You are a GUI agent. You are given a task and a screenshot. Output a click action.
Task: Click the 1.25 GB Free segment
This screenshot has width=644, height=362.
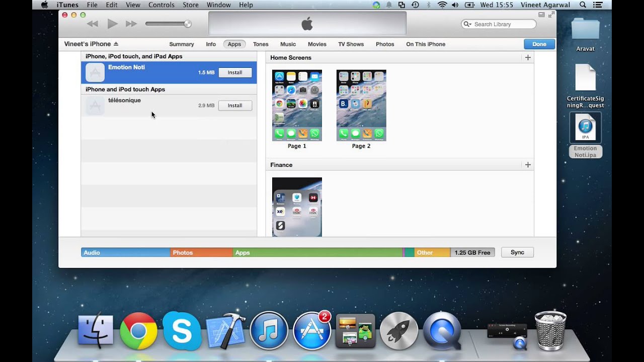[x=472, y=252]
